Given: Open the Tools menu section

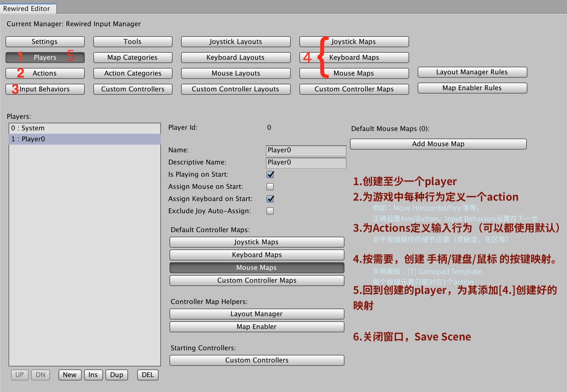Looking at the screenshot, I should tap(133, 41).
